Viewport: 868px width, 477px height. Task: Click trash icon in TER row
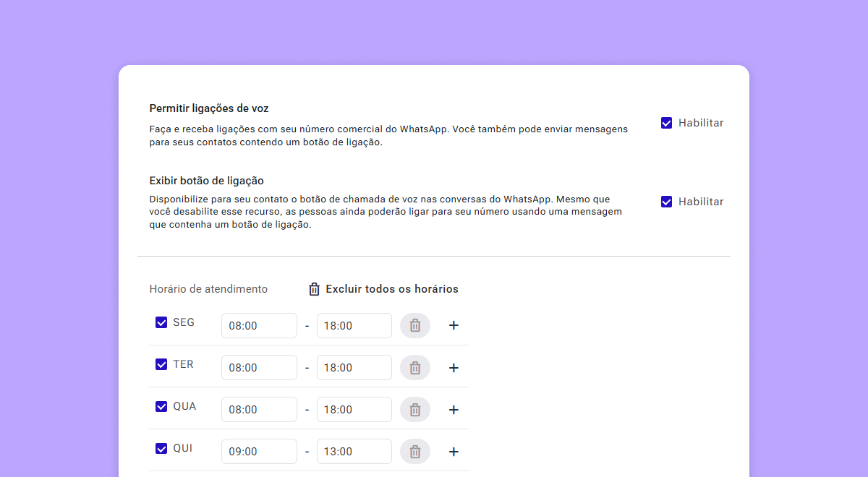(x=415, y=367)
